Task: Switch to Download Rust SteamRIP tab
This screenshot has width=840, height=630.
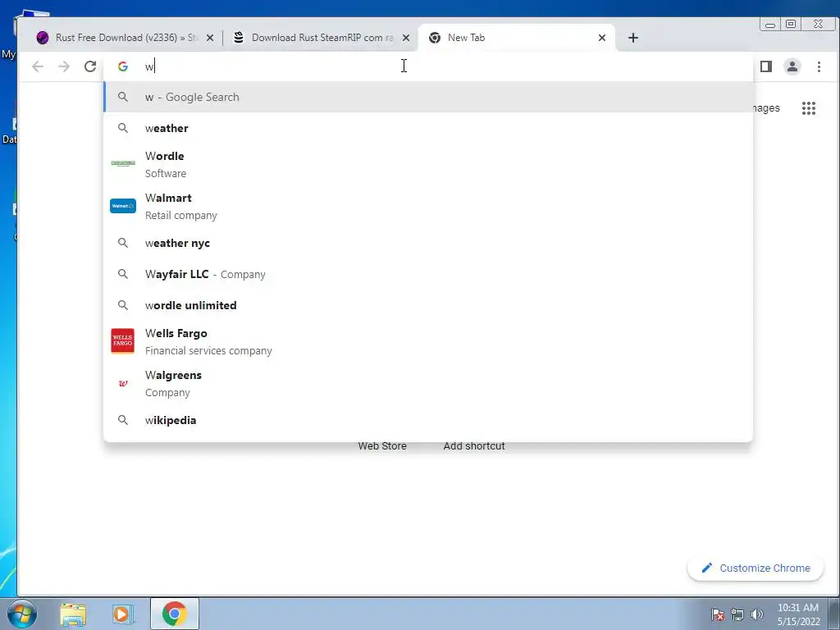Action: pos(319,38)
